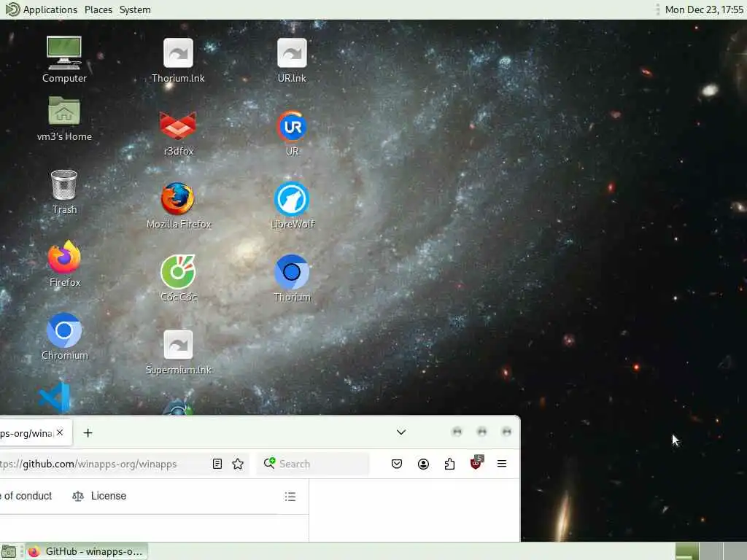Switch to the first workspace in the pager
The width and height of the screenshot is (747, 560).
[687, 551]
